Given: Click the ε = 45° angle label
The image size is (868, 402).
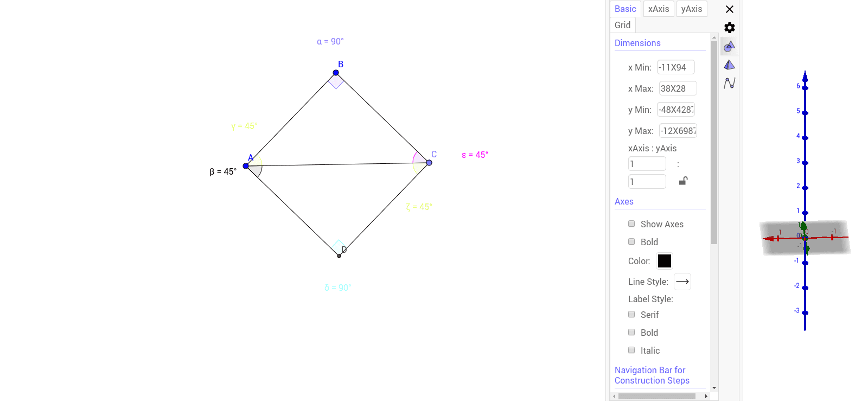Looking at the screenshot, I should coord(475,155).
